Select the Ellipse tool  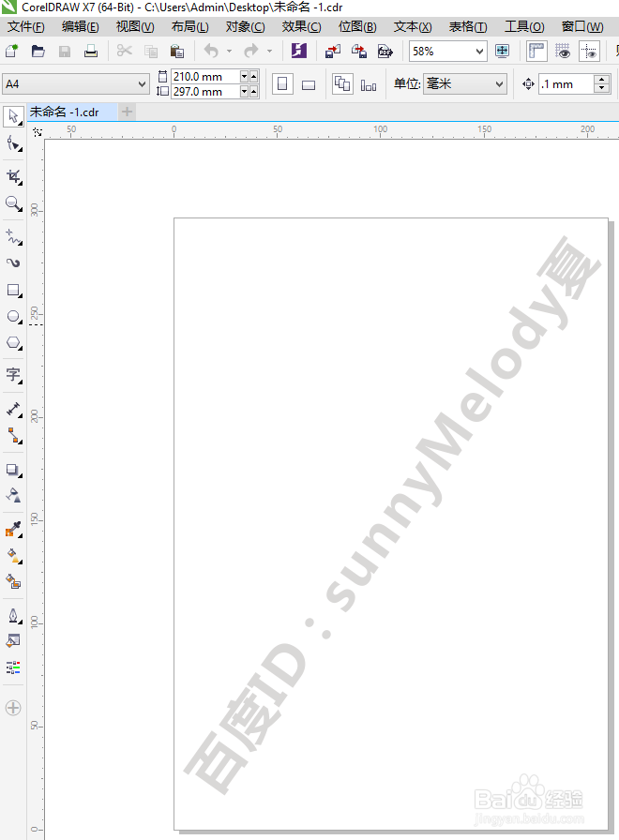[x=13, y=317]
